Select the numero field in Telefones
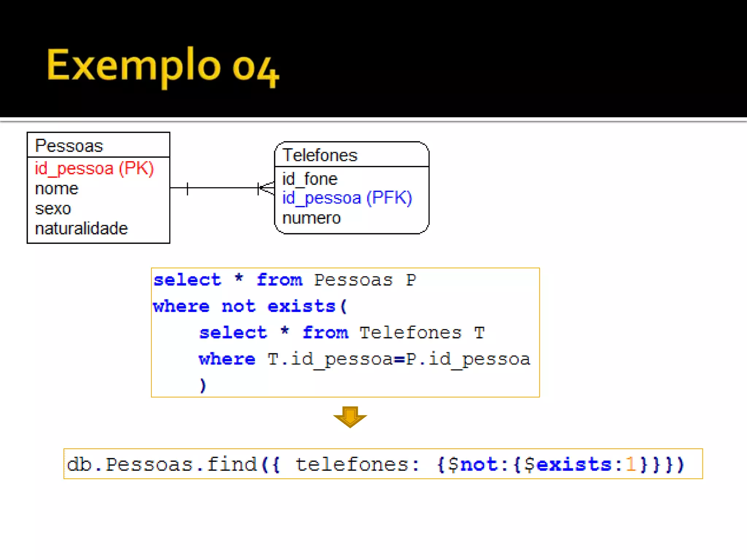The image size is (747, 560). click(311, 218)
